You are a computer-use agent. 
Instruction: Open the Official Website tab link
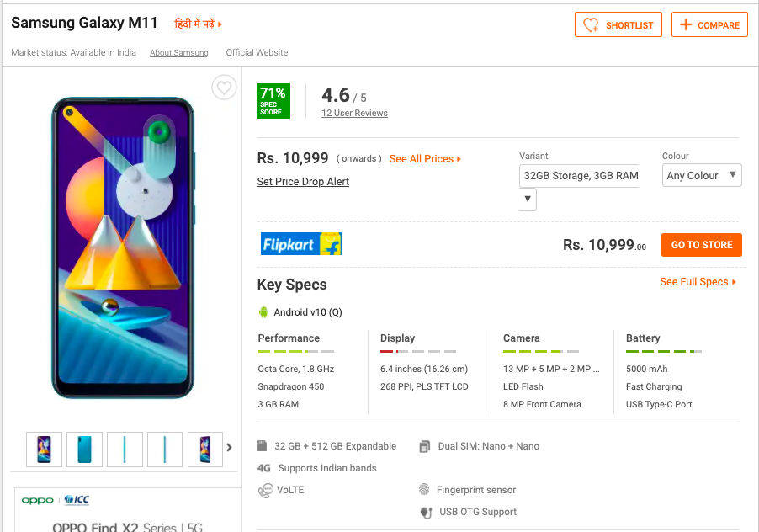(257, 52)
